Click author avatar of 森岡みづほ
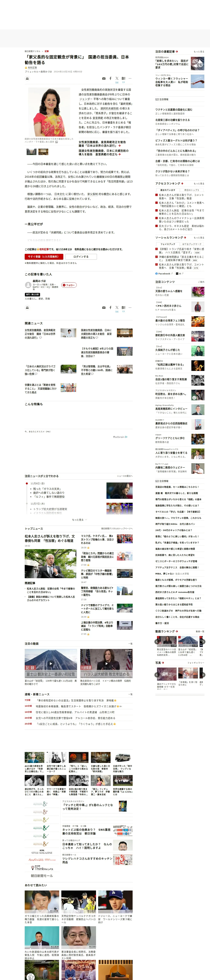The image size is (210, 980). tap(28, 285)
